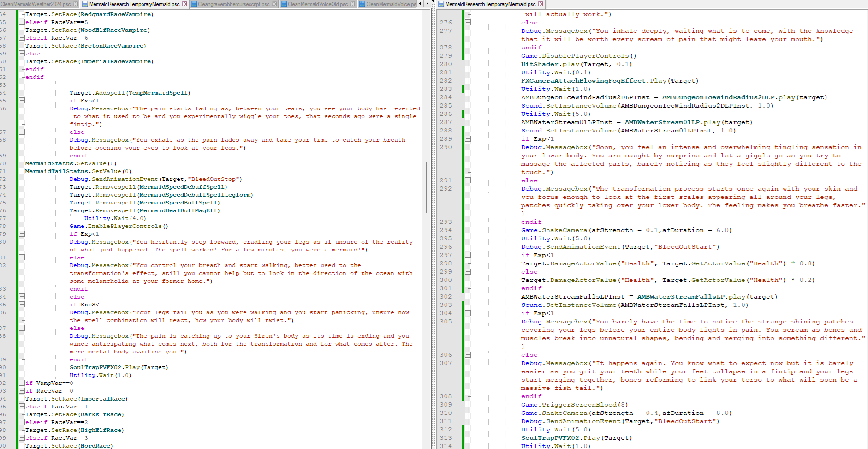Place cursor on 'MermaidStatus.SetValue(0)'

point(71,163)
